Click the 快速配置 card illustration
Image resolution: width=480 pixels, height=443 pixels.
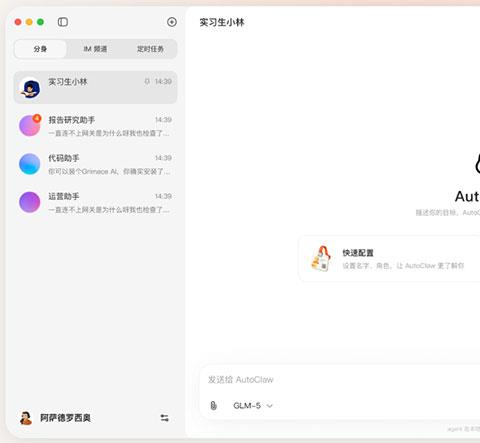click(321, 258)
